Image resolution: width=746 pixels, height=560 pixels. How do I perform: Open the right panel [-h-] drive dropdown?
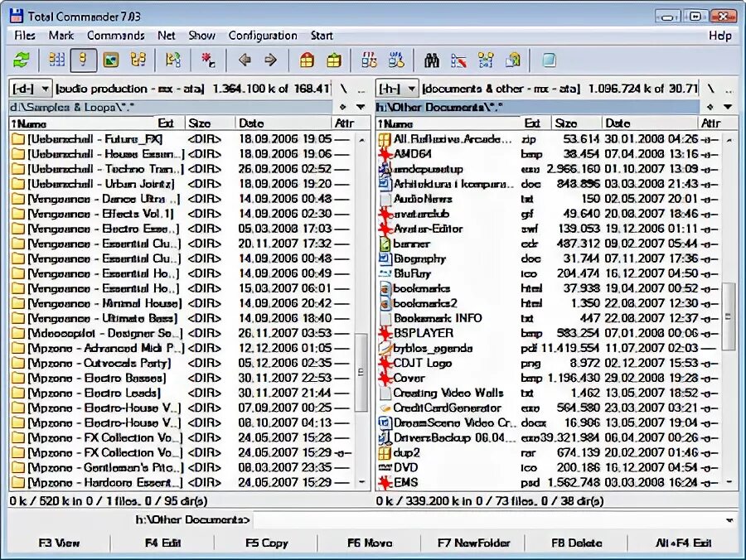pyautogui.click(x=397, y=89)
